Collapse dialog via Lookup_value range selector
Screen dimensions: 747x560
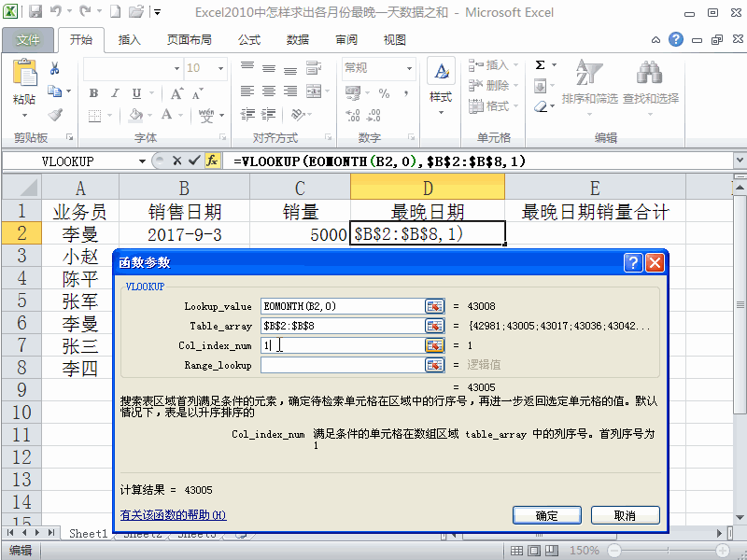pos(434,306)
